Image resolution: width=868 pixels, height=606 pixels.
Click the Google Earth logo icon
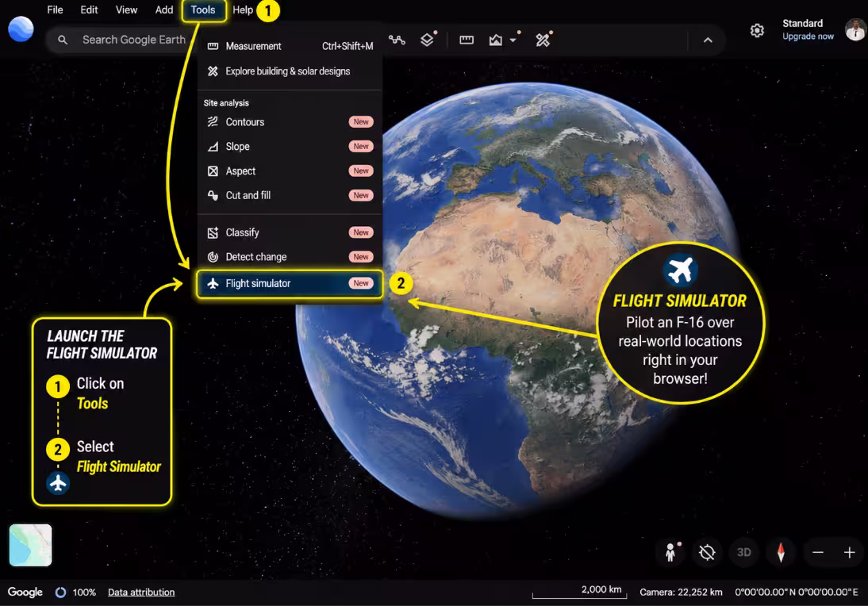click(21, 29)
